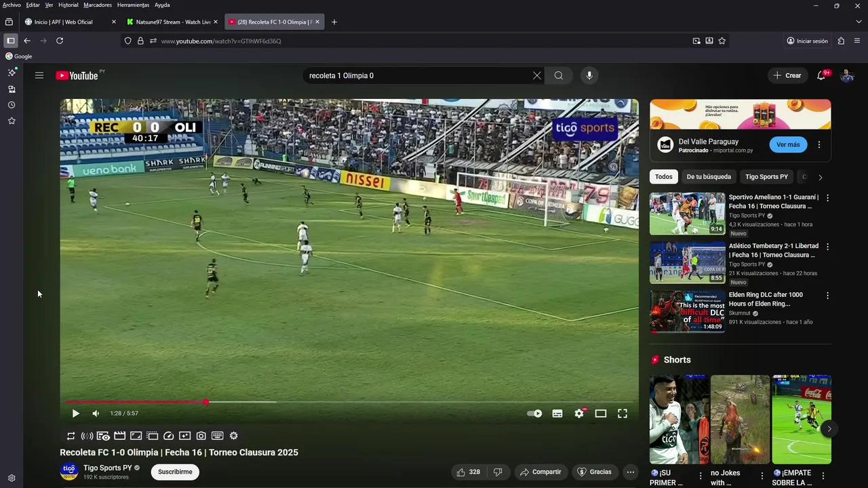This screenshot has width=868, height=488.
Task: Toggle the loop video extension icon
Action: (71, 436)
